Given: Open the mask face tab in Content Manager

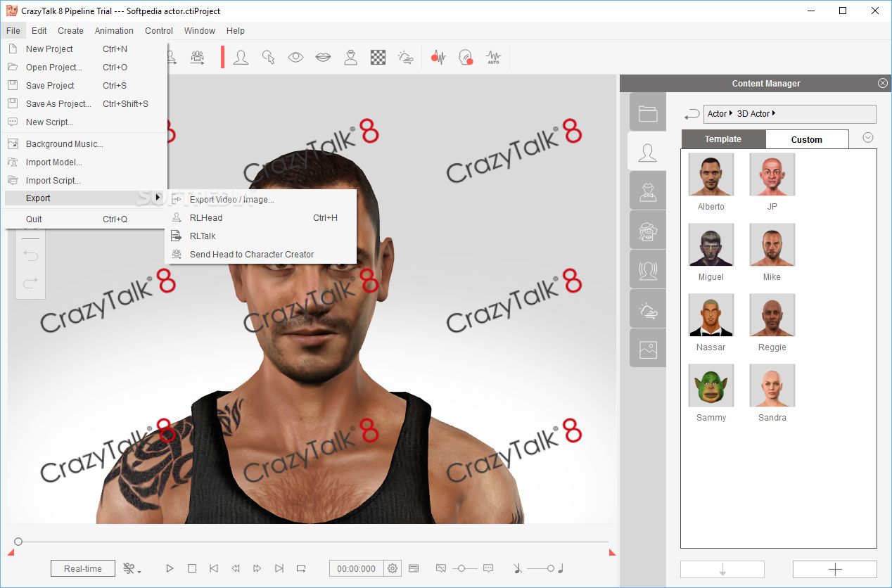Looking at the screenshot, I should click(648, 231).
